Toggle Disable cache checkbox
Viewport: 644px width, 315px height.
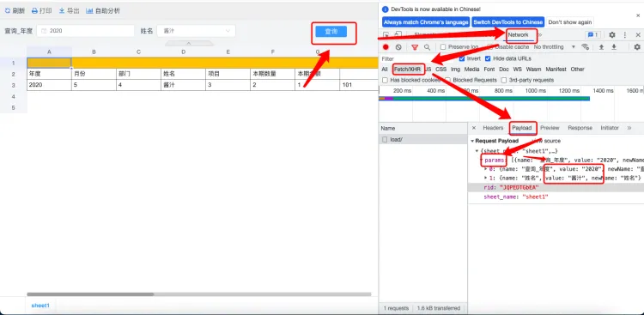[490, 47]
